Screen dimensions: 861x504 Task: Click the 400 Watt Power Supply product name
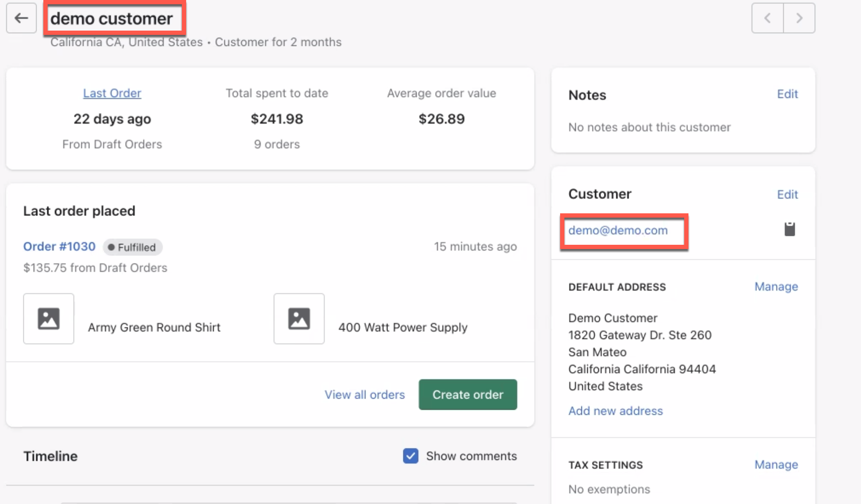click(x=403, y=328)
